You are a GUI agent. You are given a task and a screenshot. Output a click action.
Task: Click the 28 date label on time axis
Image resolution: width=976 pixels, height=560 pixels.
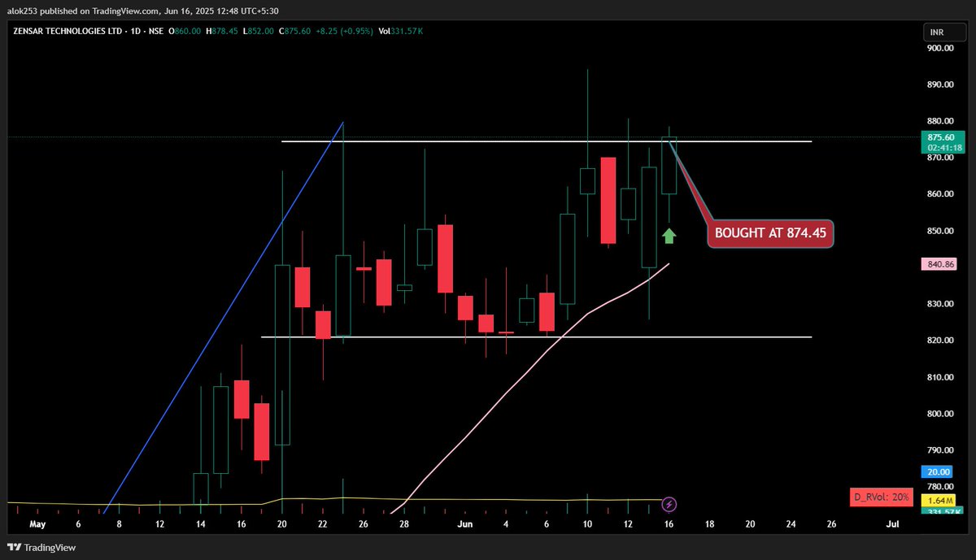point(404,524)
